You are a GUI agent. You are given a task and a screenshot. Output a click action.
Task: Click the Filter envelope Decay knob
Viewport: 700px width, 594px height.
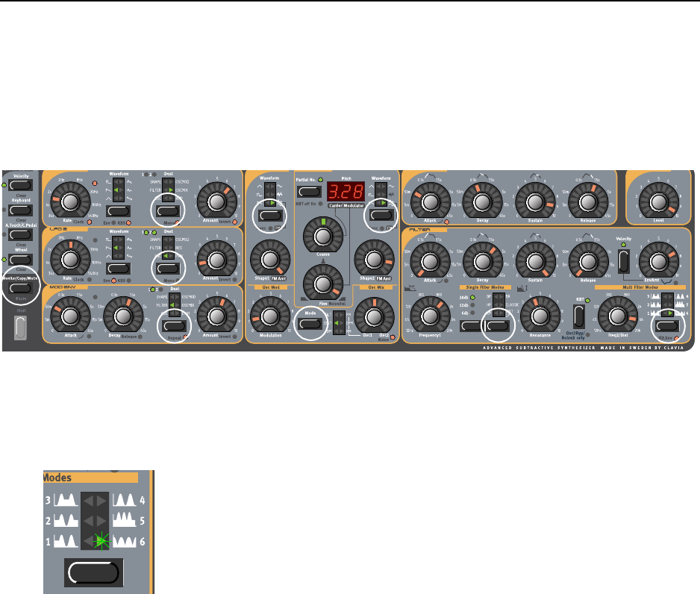[x=482, y=261]
